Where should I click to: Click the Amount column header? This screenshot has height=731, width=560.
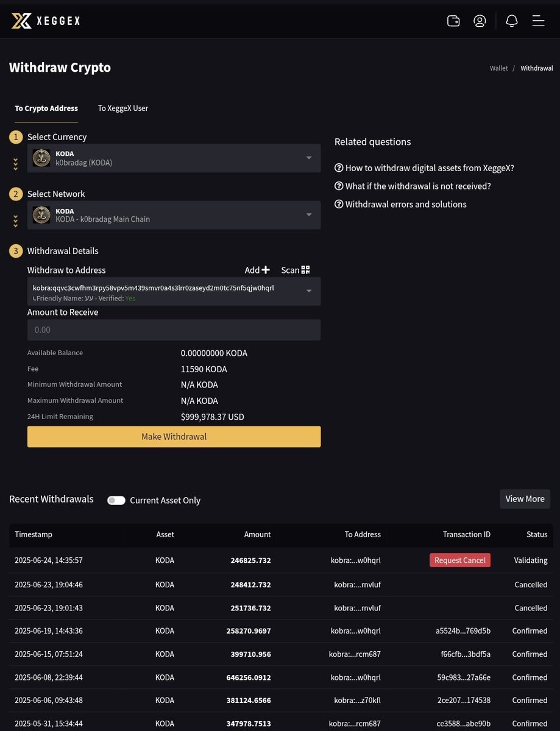coord(257,534)
